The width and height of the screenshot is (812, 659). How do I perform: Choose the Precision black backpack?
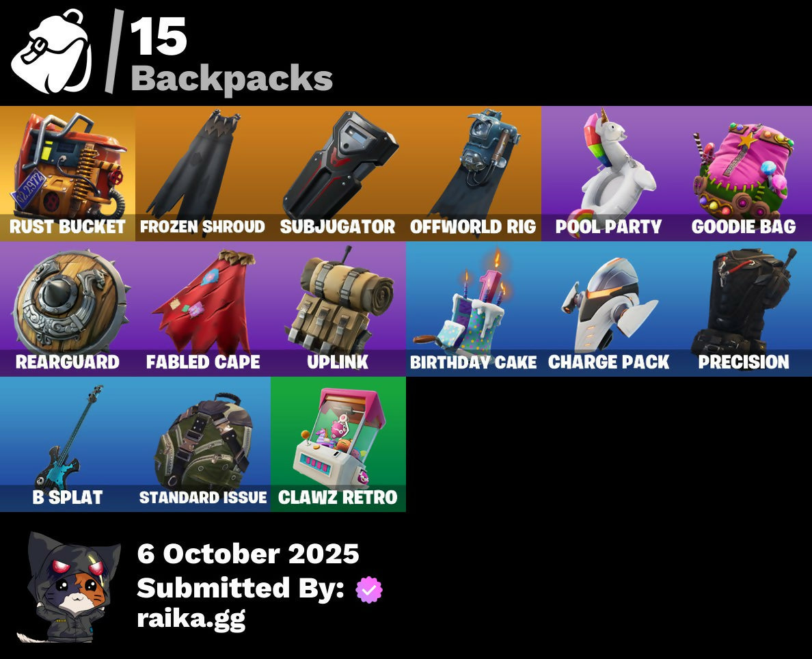[x=744, y=309]
